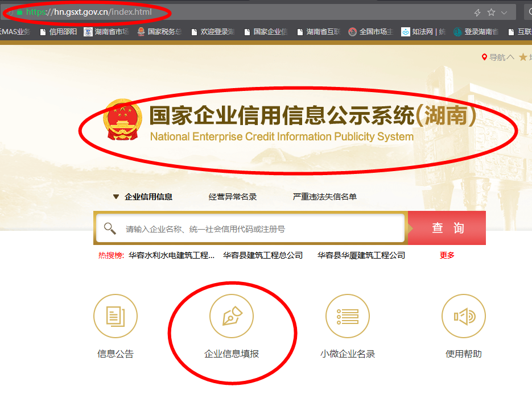Click the 查询 search button
This screenshot has height=407, width=532.
point(447,228)
